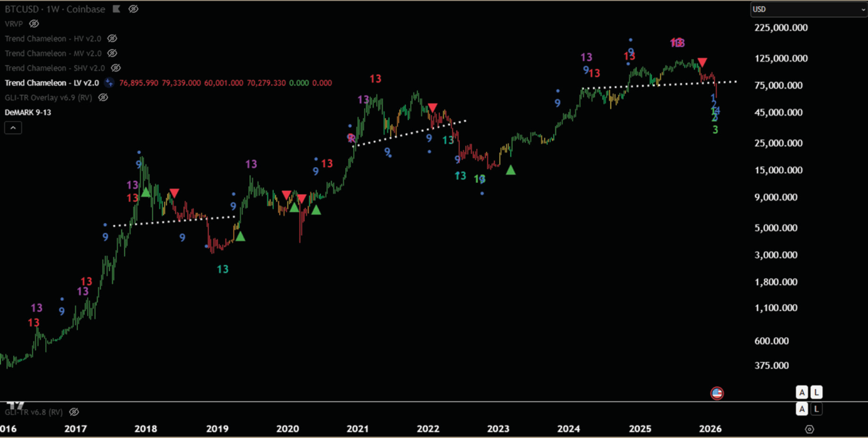Toggle log scale L on the main price pane
This screenshot has width=868, height=438.
coord(816,392)
